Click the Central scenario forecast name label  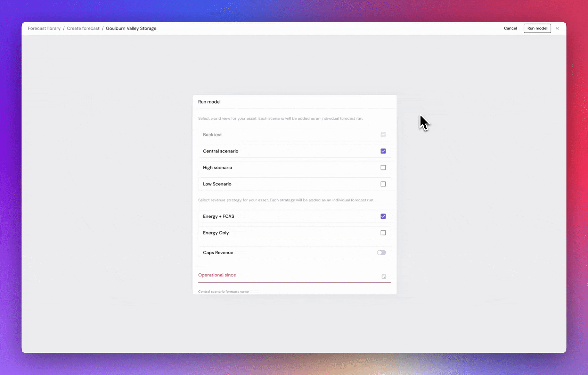pos(223,291)
